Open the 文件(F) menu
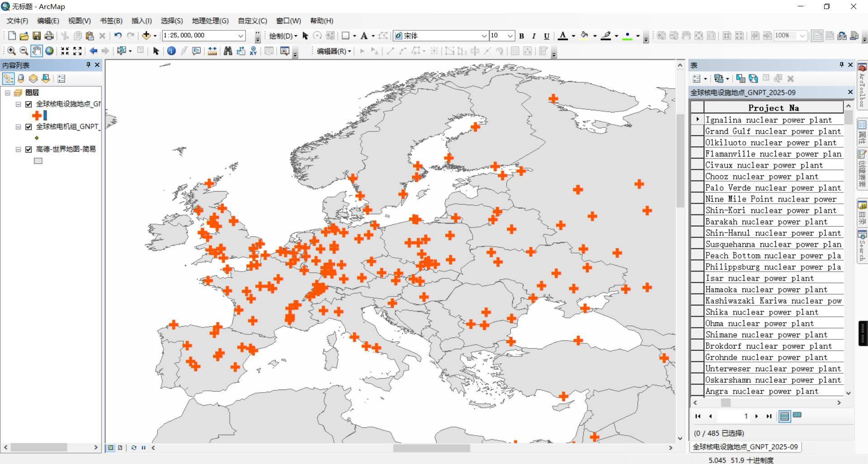 (17, 21)
